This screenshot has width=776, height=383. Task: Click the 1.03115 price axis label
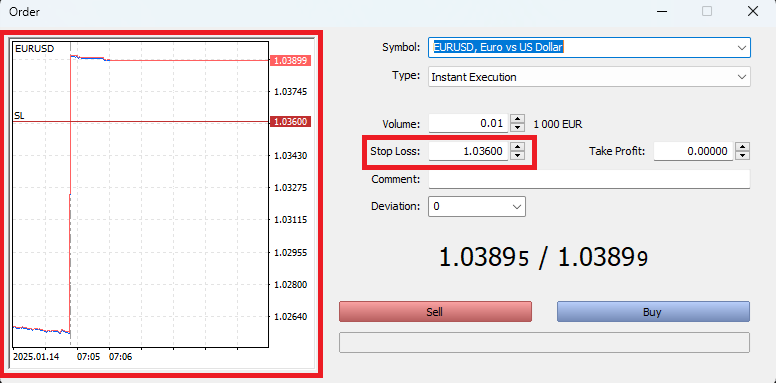[x=291, y=219]
